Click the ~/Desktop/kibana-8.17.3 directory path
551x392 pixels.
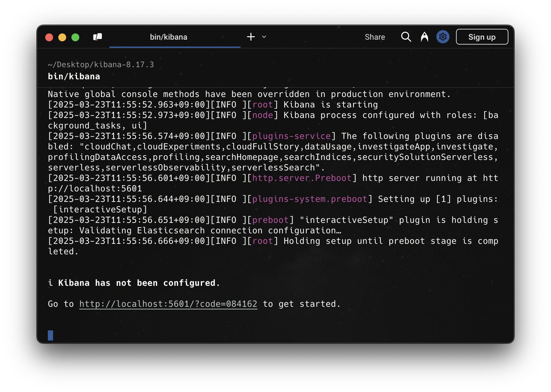tap(101, 65)
